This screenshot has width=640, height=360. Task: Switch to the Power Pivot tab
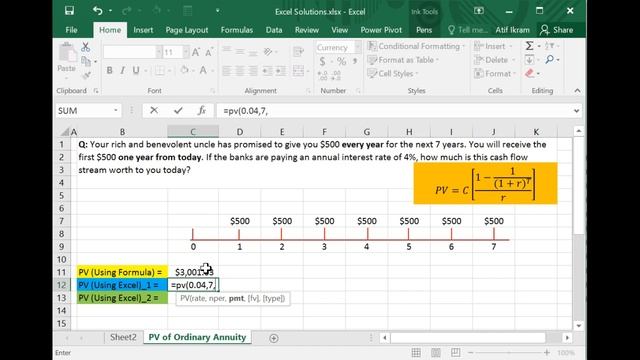[x=381, y=30]
